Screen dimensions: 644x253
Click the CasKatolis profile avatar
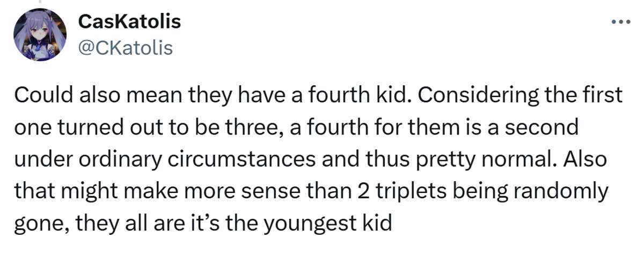click(x=37, y=35)
